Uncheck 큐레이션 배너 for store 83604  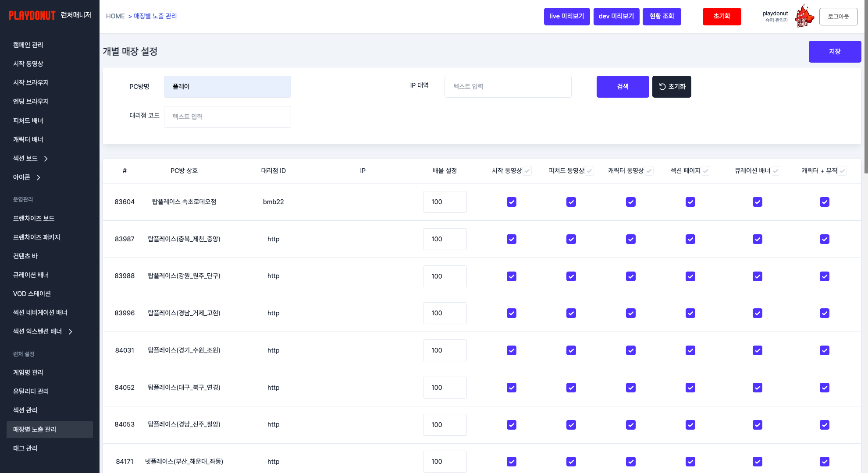click(758, 202)
